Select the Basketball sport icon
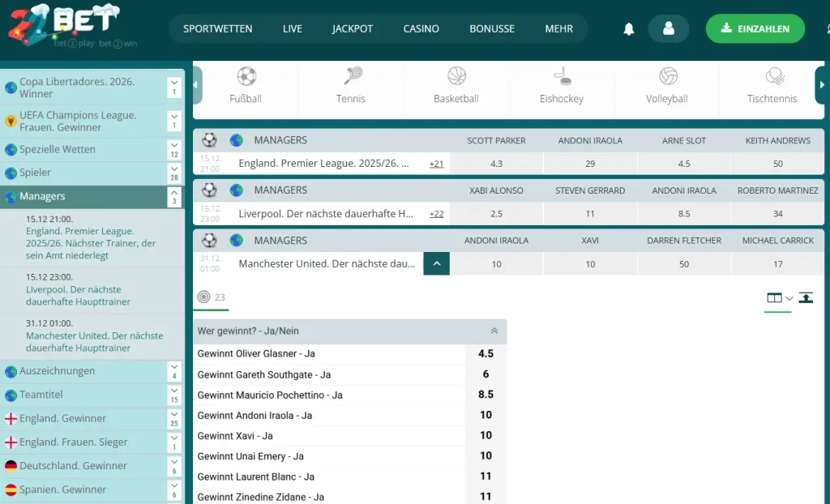Screen dimensions: 830x504 [456, 83]
